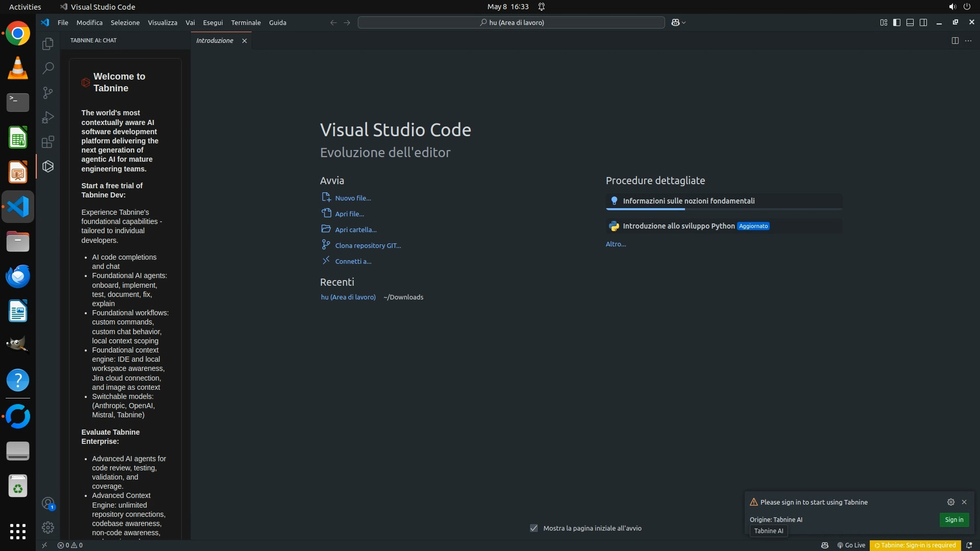Viewport: 980px width, 551px height.
Task: Click the green Sign in button
Action: 954,520
